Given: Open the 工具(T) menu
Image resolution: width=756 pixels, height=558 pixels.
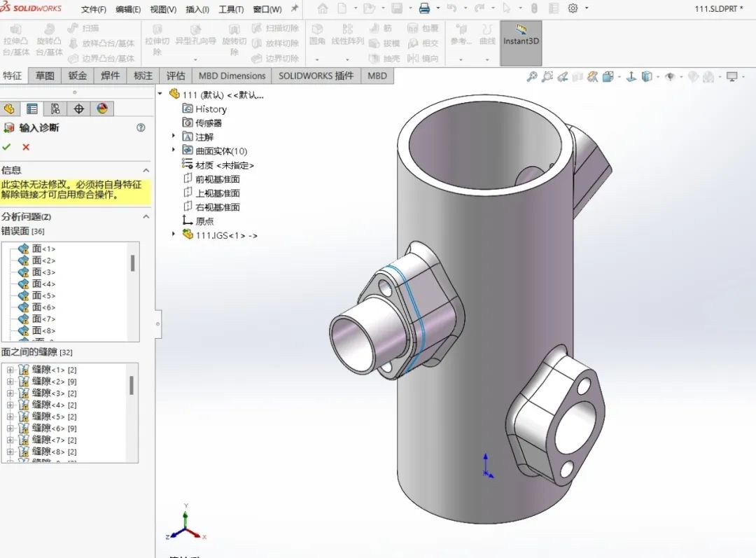Looking at the screenshot, I should (231, 9).
